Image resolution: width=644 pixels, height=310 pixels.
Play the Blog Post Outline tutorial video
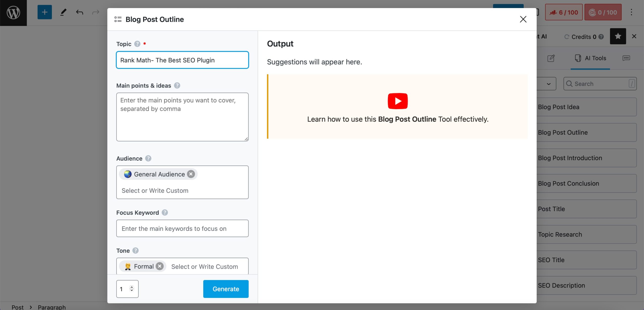(397, 101)
